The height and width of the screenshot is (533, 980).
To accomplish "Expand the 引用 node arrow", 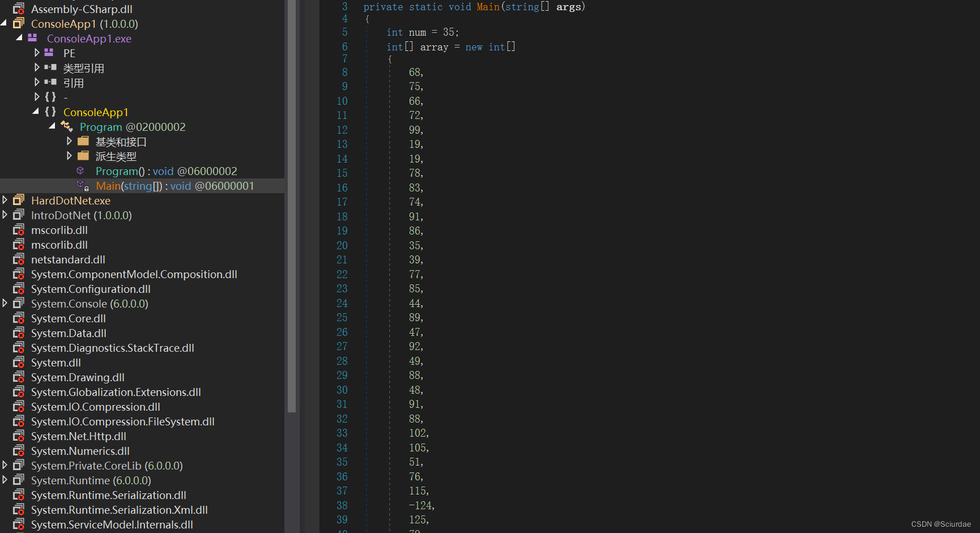I will 37,82.
